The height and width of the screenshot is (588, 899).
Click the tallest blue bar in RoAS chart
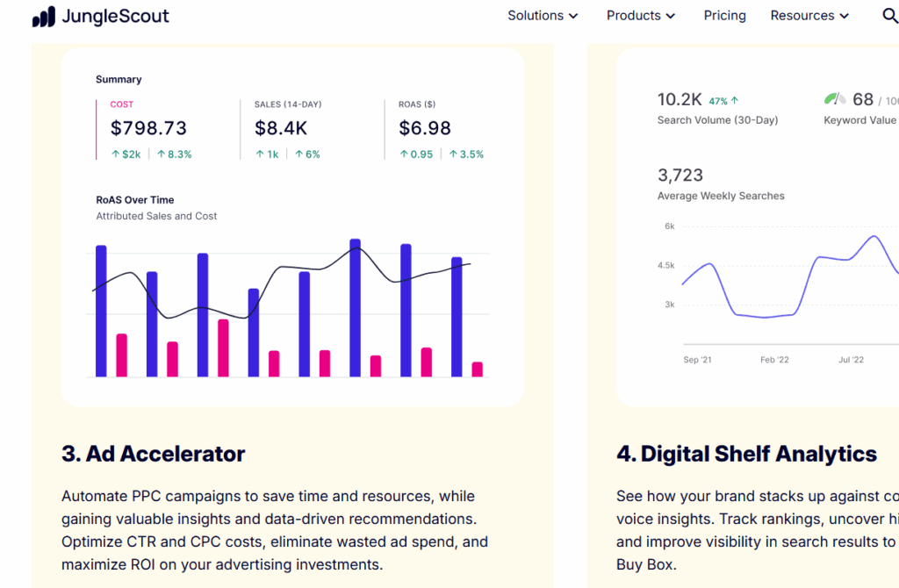click(x=356, y=307)
